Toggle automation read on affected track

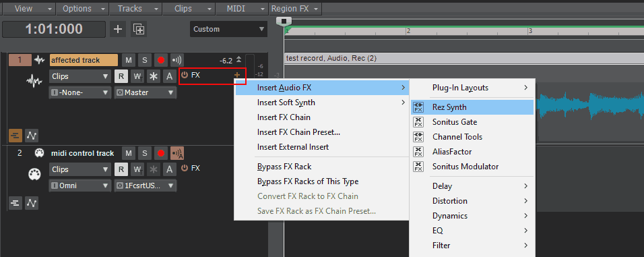121,76
